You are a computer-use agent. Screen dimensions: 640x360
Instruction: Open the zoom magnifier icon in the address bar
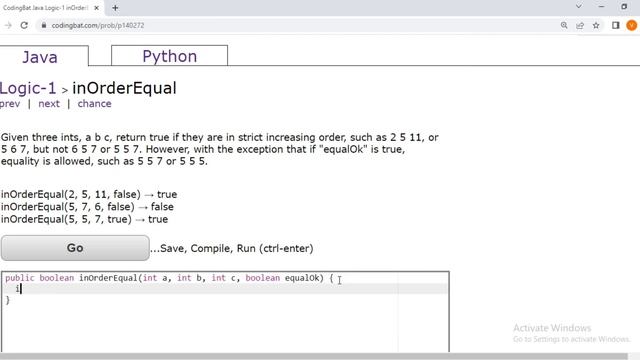pyautogui.click(x=564, y=25)
